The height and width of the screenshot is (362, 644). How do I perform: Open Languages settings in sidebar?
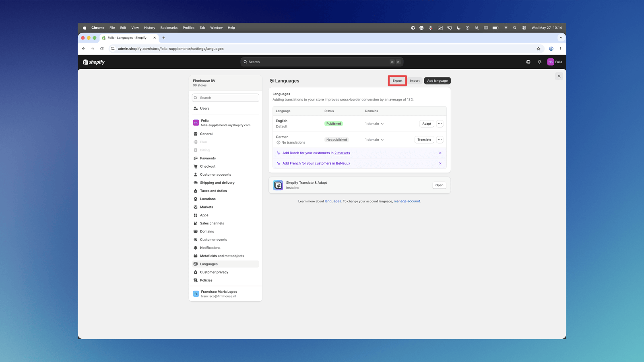(x=225, y=264)
